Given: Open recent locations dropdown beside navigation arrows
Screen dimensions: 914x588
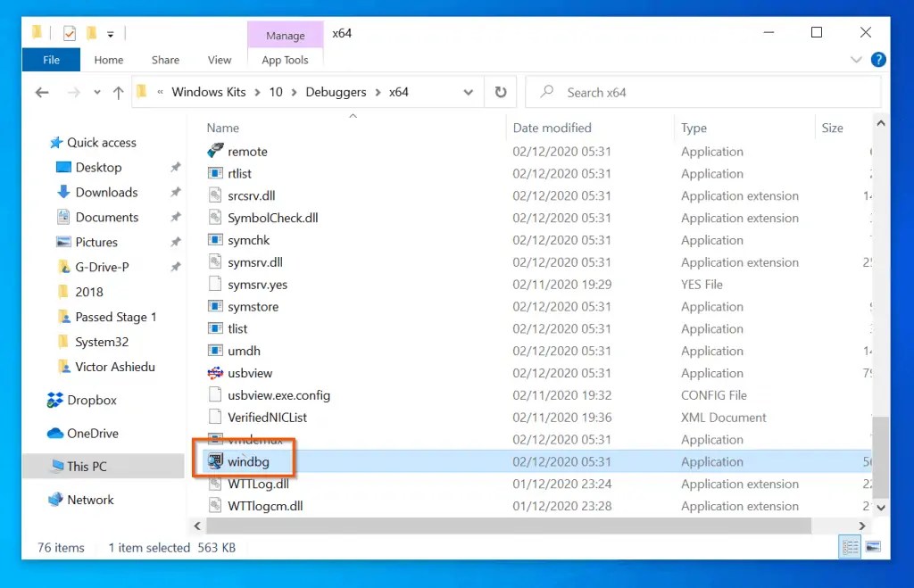Looking at the screenshot, I should coord(96,92).
